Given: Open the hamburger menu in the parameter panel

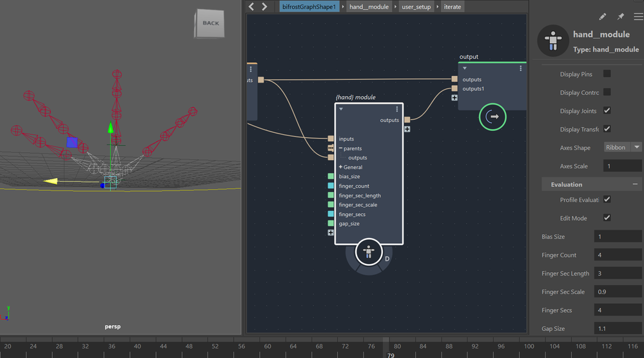Looking at the screenshot, I should 638,17.
